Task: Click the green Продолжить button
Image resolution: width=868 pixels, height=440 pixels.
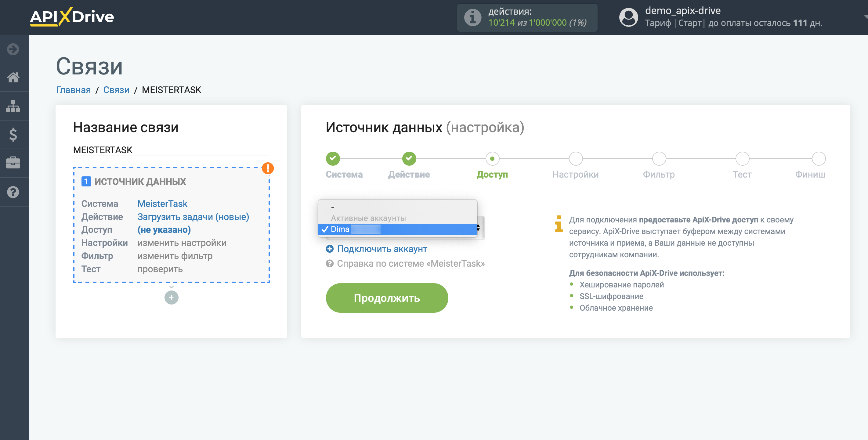Action: [x=387, y=298]
